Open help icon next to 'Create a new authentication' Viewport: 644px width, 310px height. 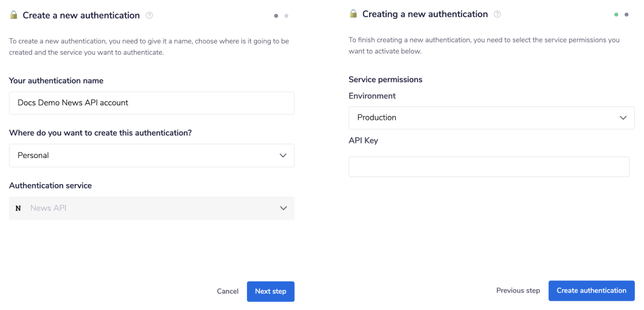(x=150, y=15)
